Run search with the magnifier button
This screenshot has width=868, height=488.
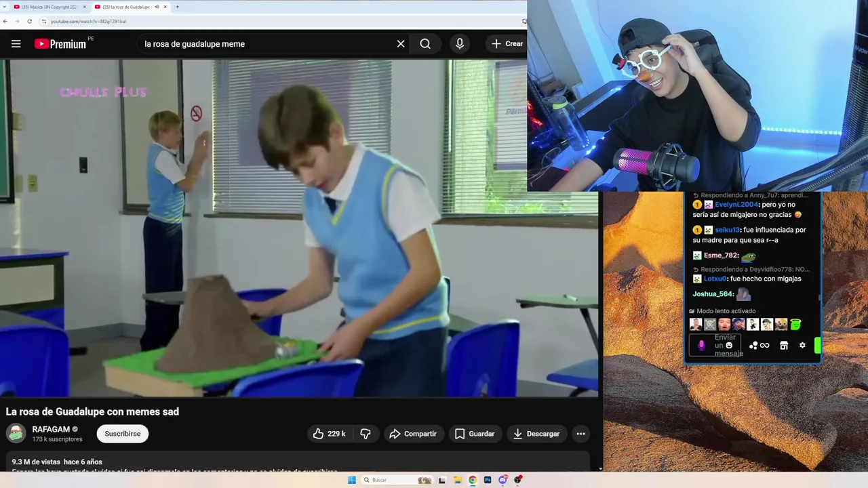point(425,43)
